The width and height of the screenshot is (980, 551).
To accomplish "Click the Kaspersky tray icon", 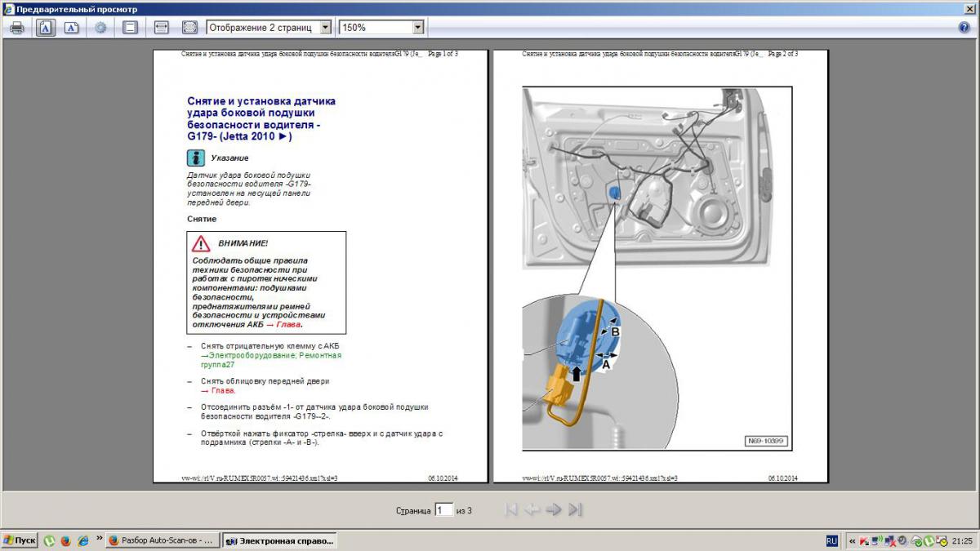I will click(865, 540).
